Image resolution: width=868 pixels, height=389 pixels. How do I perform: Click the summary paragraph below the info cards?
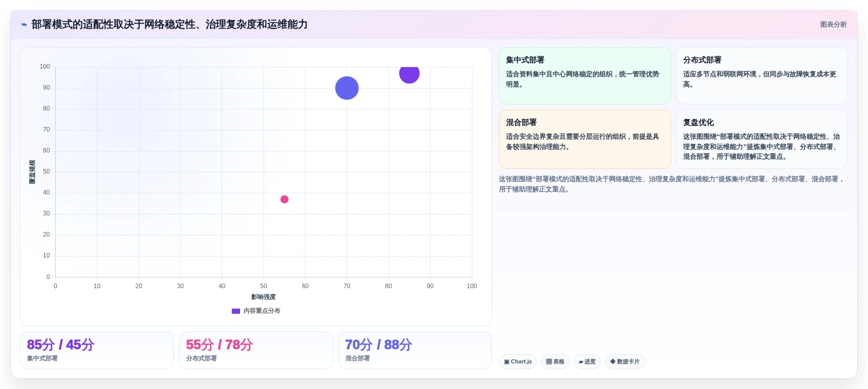click(672, 184)
